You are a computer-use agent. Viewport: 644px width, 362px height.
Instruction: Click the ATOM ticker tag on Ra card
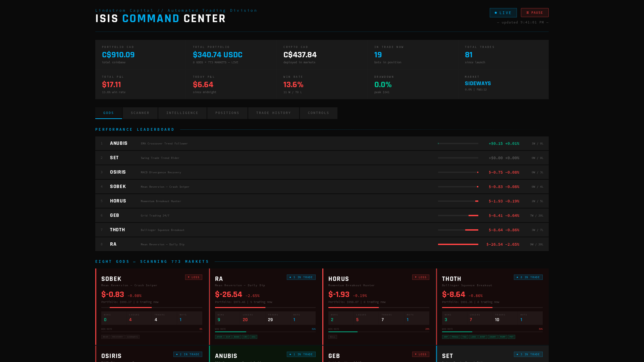tap(219, 337)
